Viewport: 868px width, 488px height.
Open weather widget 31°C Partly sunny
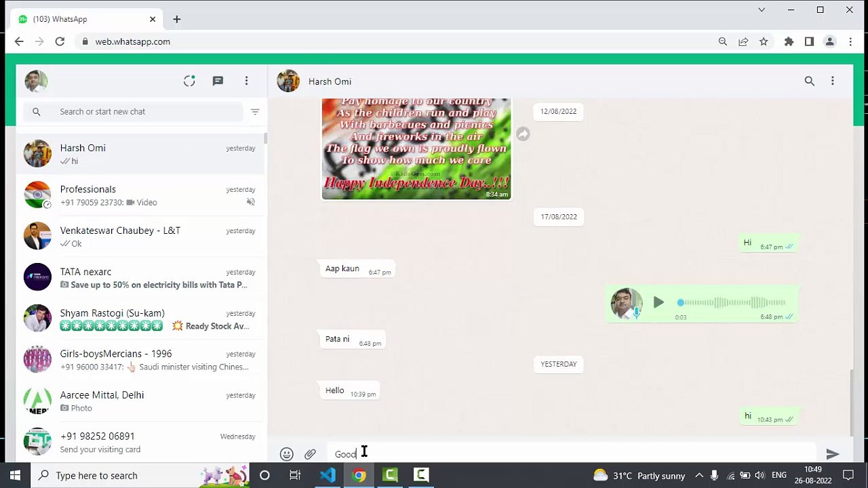pos(639,475)
